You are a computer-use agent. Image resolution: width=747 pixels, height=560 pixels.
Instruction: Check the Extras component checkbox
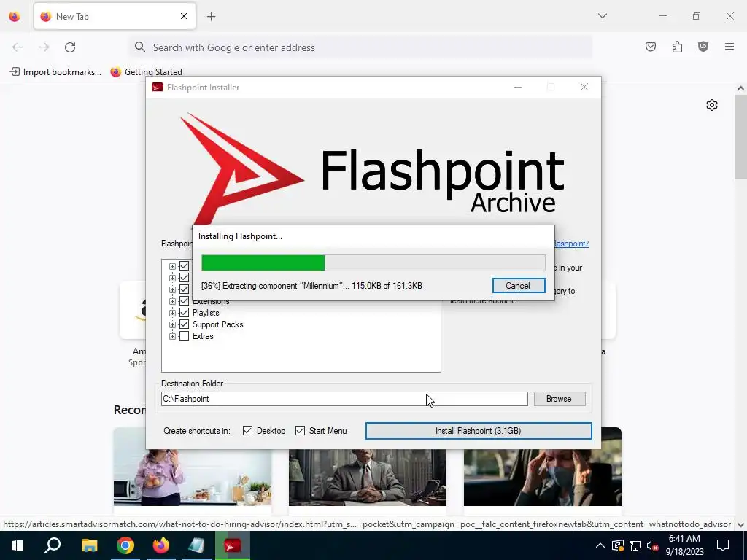[185, 336]
